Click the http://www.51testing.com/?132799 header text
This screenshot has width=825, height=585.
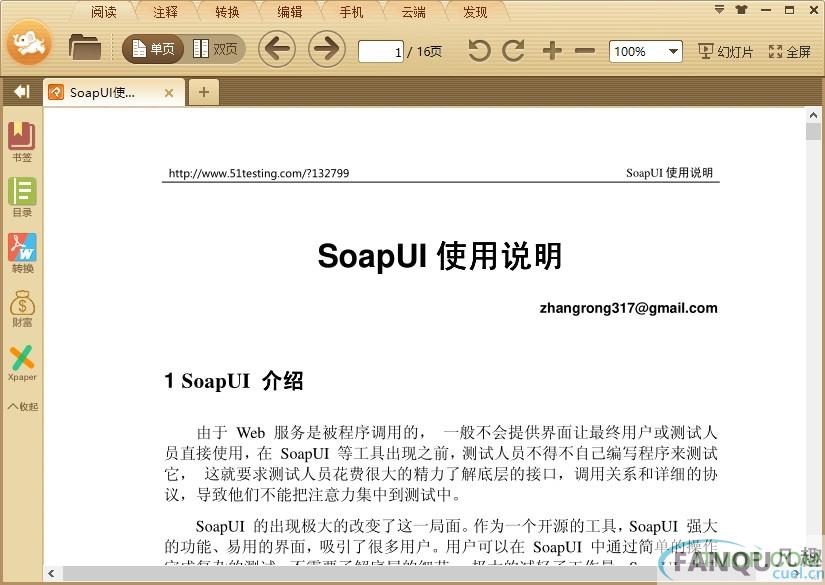[x=259, y=173]
